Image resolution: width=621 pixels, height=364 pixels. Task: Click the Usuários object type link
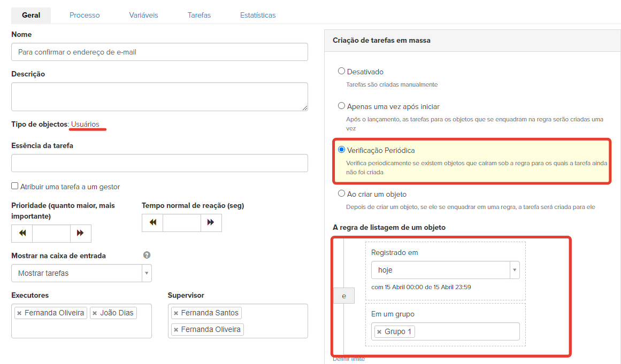pyautogui.click(x=85, y=125)
